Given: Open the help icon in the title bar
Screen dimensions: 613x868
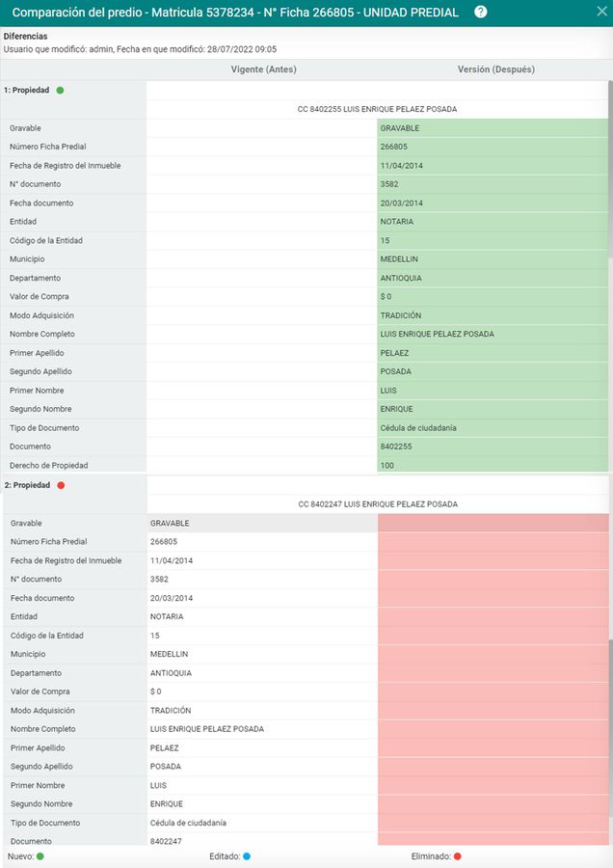Looking at the screenshot, I should [x=481, y=13].
